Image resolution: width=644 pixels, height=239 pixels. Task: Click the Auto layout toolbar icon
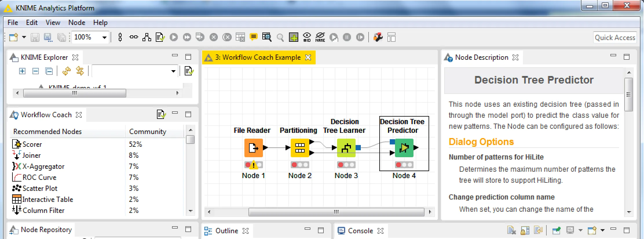[147, 37]
